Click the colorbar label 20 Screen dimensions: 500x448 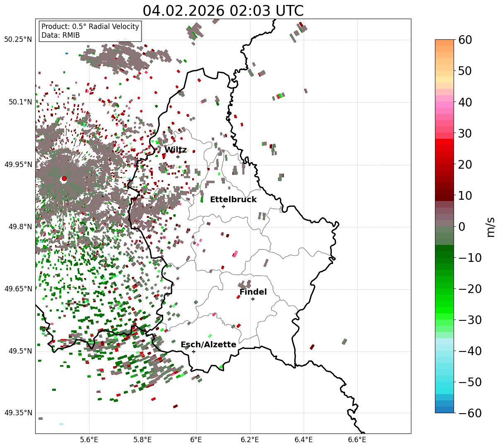pos(465,165)
